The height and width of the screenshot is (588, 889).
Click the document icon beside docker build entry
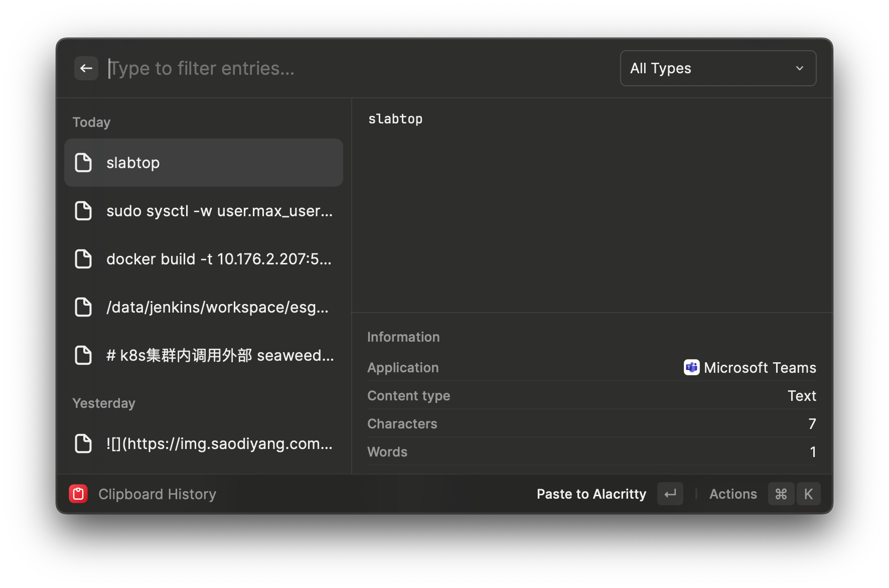click(x=83, y=259)
